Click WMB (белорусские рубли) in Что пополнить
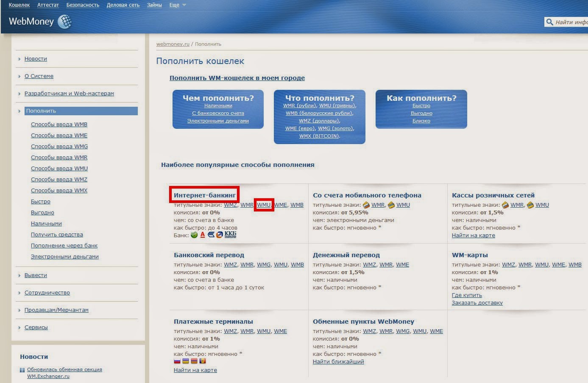The height and width of the screenshot is (383, 588). coord(319,114)
